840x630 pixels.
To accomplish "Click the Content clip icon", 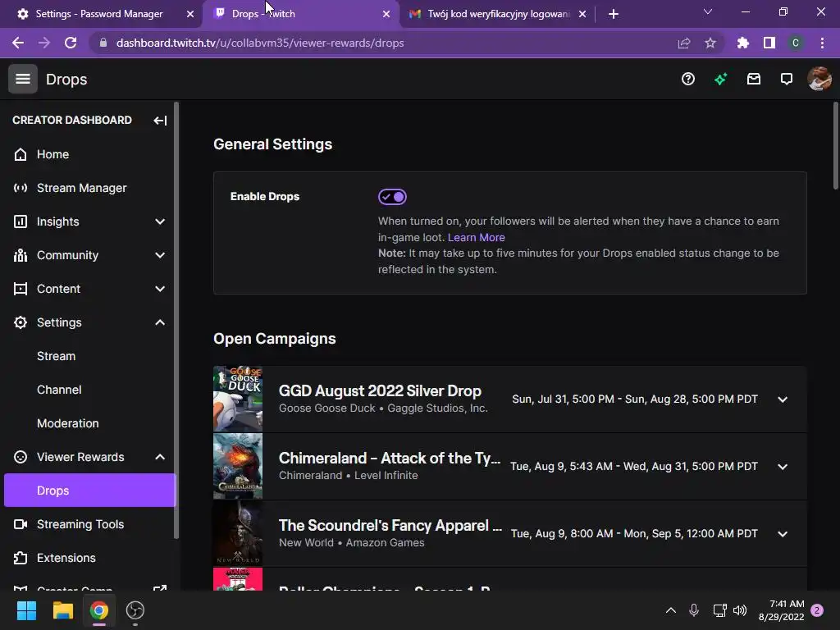I will [x=21, y=289].
